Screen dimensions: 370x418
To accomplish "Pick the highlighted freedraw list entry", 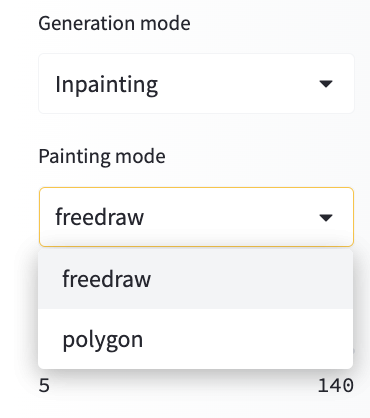I will (x=195, y=279).
